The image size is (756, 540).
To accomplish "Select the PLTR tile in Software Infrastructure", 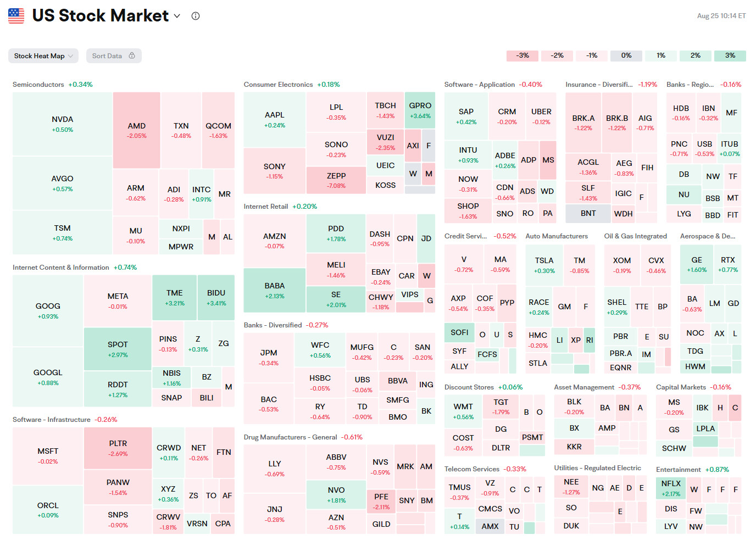I will pyautogui.click(x=118, y=448).
